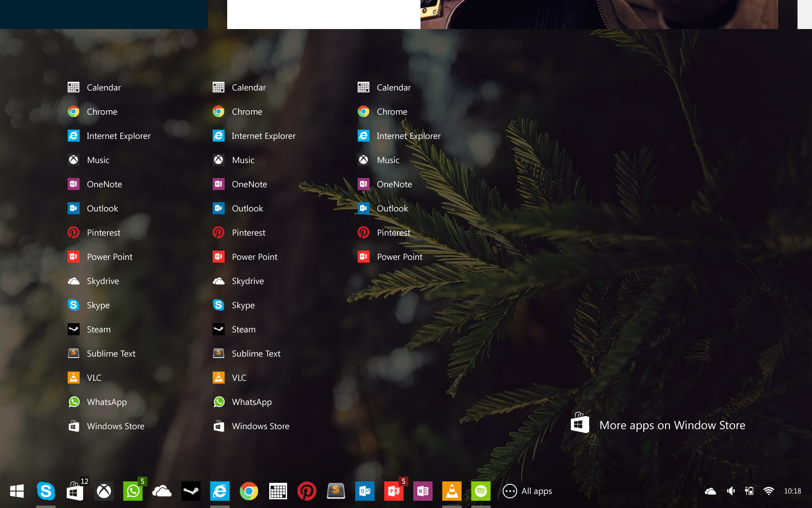Launch Skype from the taskbar
Image resolution: width=812 pixels, height=508 pixels.
pyautogui.click(x=46, y=491)
